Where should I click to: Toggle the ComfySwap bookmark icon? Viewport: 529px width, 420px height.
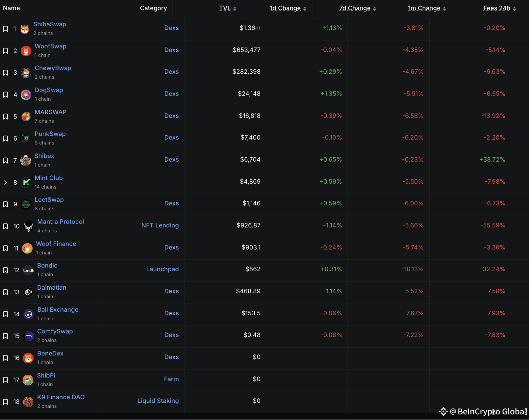coord(6,336)
